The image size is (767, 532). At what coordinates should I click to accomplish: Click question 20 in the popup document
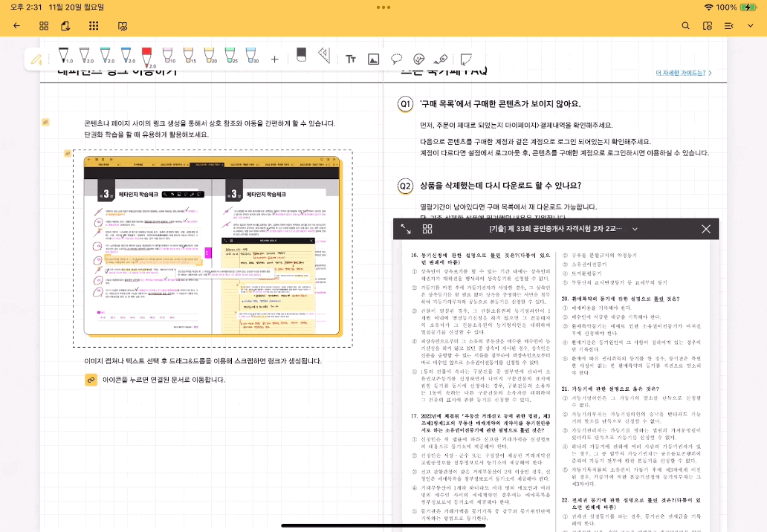621,299
